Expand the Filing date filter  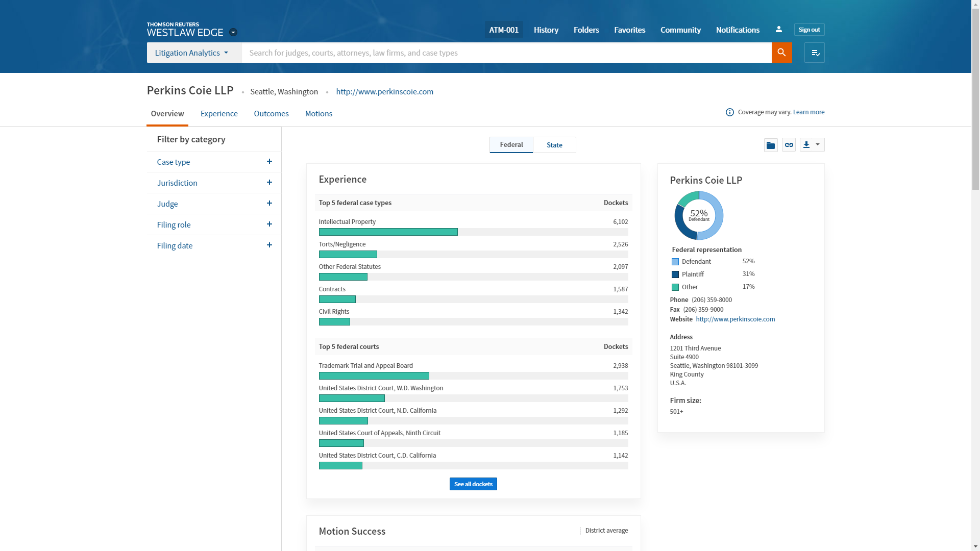[x=269, y=245]
